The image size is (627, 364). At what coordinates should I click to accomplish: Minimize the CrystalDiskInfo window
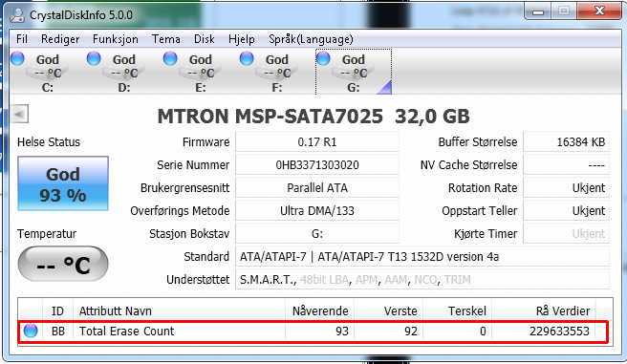[538, 11]
